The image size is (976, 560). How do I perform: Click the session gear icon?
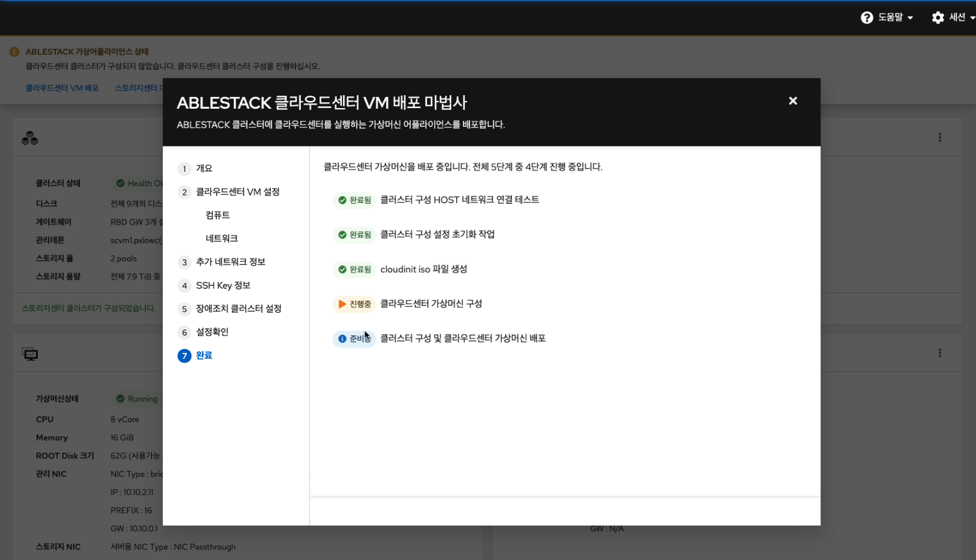tap(938, 18)
